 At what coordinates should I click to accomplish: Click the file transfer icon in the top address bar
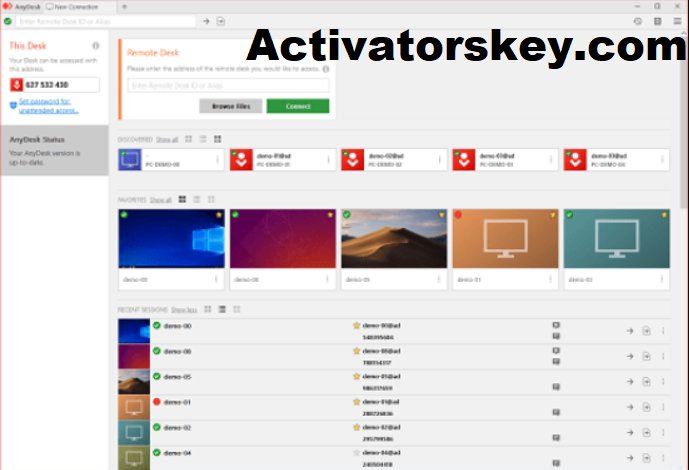click(x=221, y=21)
